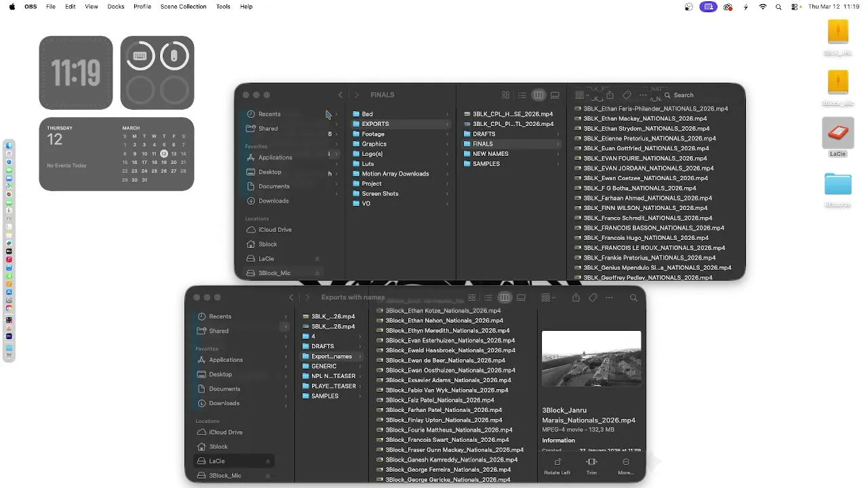Image resolution: width=868 pixels, height=488 pixels.
Task: Select Documents in Exports with names sidebar
Action: [x=224, y=389]
